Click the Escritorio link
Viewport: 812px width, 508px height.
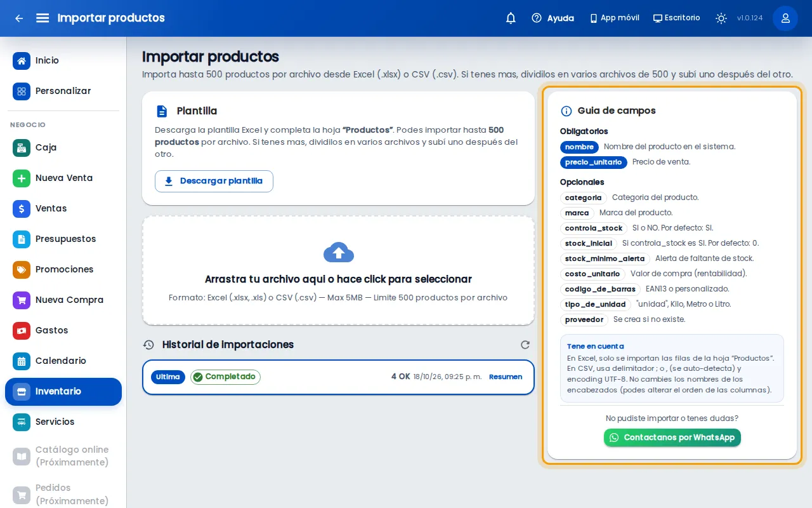coord(676,18)
